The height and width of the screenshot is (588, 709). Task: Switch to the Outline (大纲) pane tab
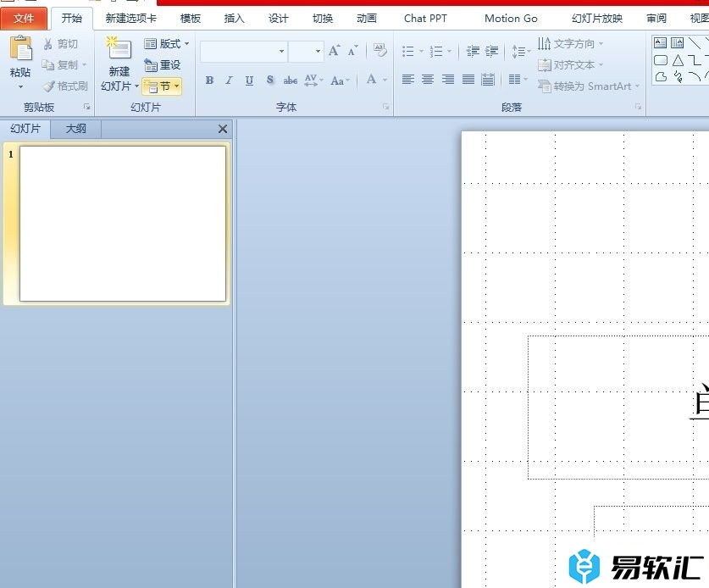click(76, 129)
